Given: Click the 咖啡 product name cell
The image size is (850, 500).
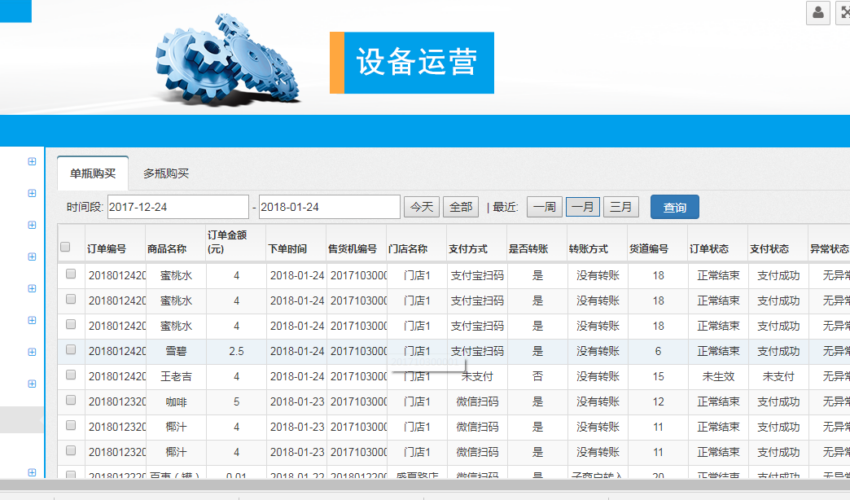Looking at the screenshot, I should [x=176, y=402].
